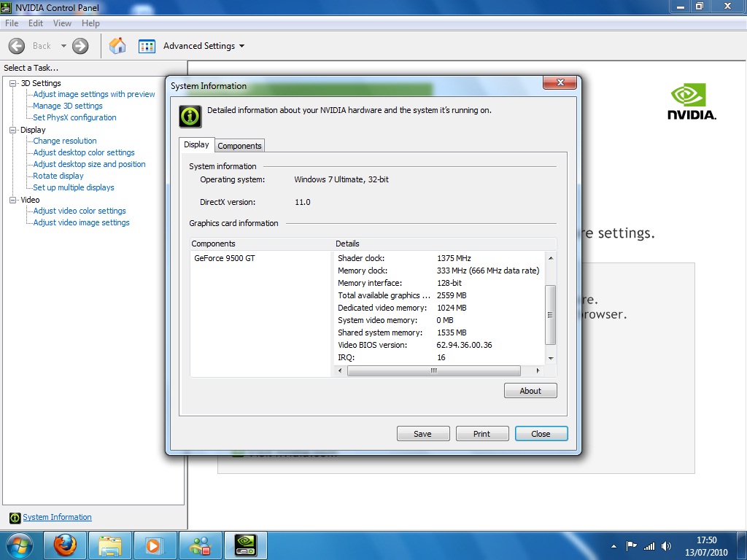Screen dimensions: 747x560
Task: Click the scroll up arrow in details list
Action: (551, 257)
